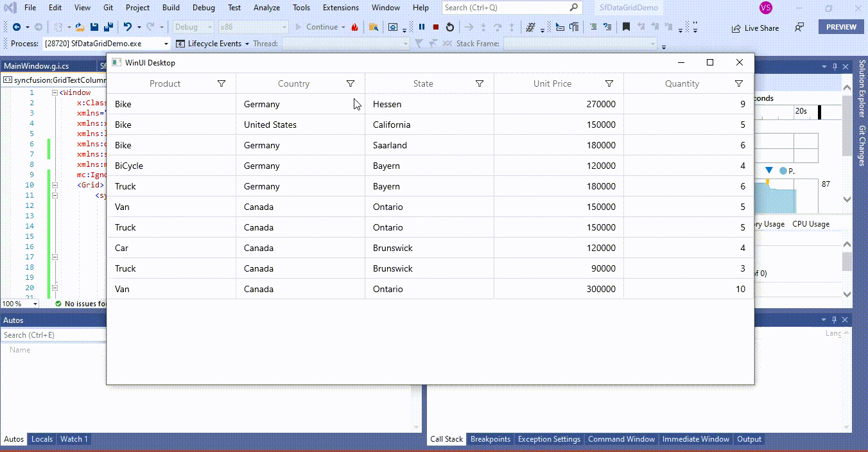This screenshot has width=868, height=452.
Task: Select the cell BiCycle
Action: click(171, 166)
